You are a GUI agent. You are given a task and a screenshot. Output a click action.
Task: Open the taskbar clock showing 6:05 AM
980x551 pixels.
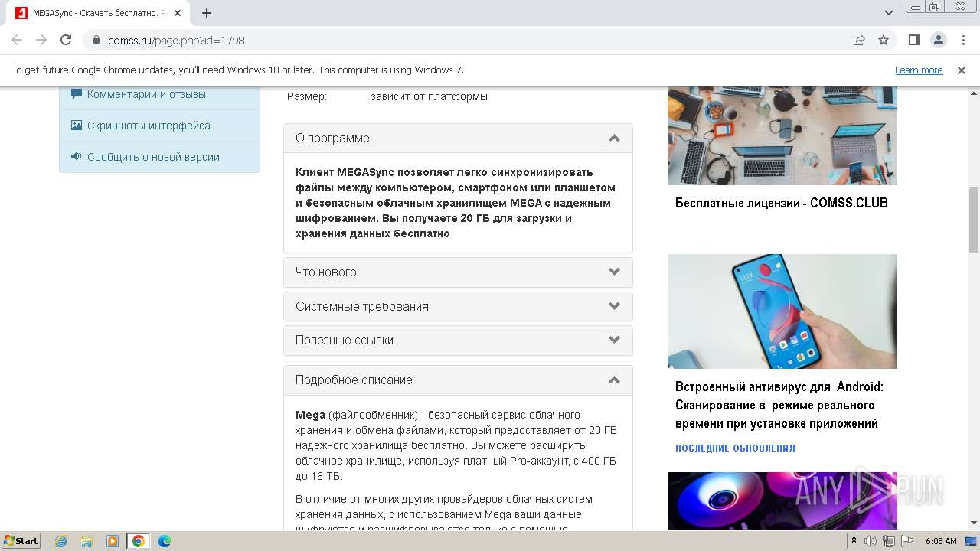[x=941, y=541]
